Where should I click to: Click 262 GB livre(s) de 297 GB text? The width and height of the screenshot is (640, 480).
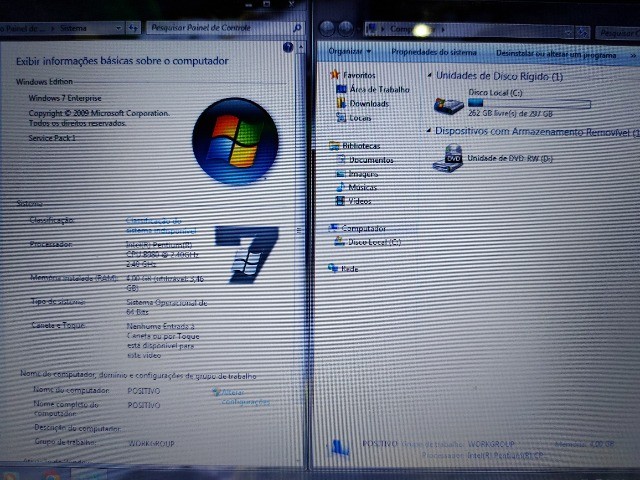click(x=510, y=113)
